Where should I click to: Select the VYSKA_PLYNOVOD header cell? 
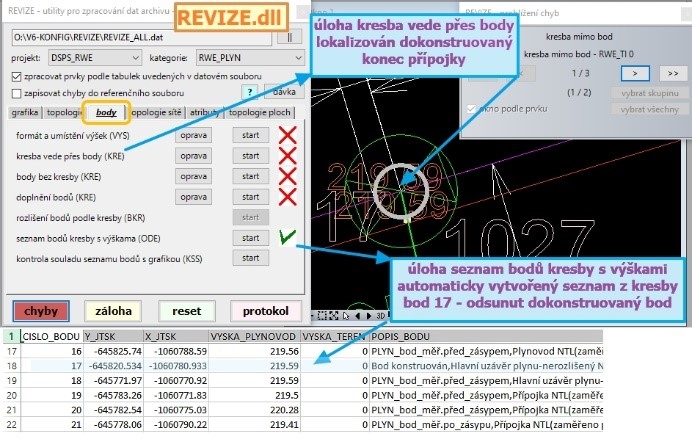(254, 337)
